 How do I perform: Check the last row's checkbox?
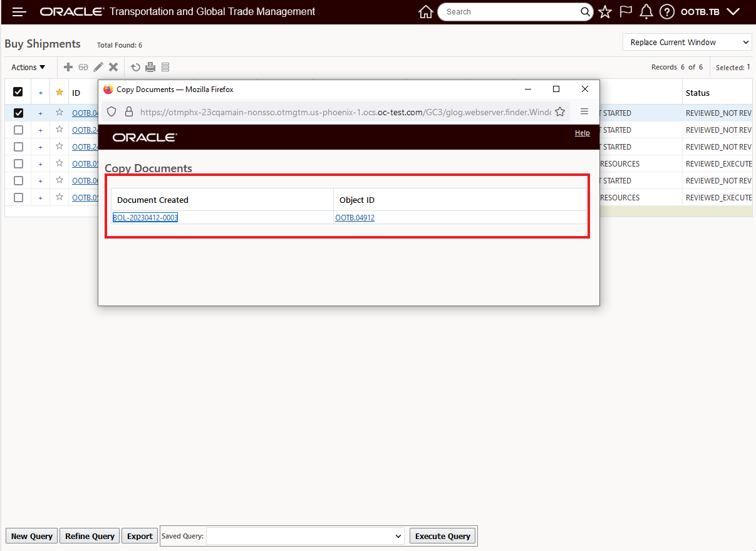coord(18,197)
